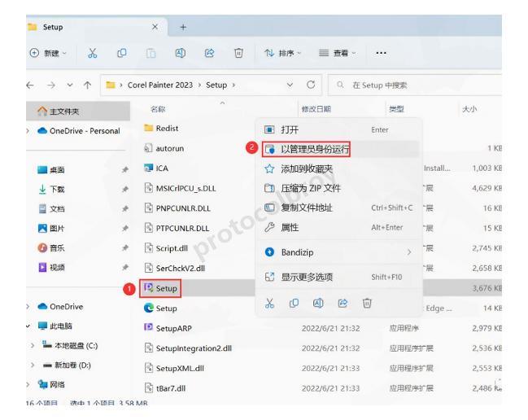The image size is (528, 420).
Task: Go forward with the right arrow button
Action: coord(51,85)
